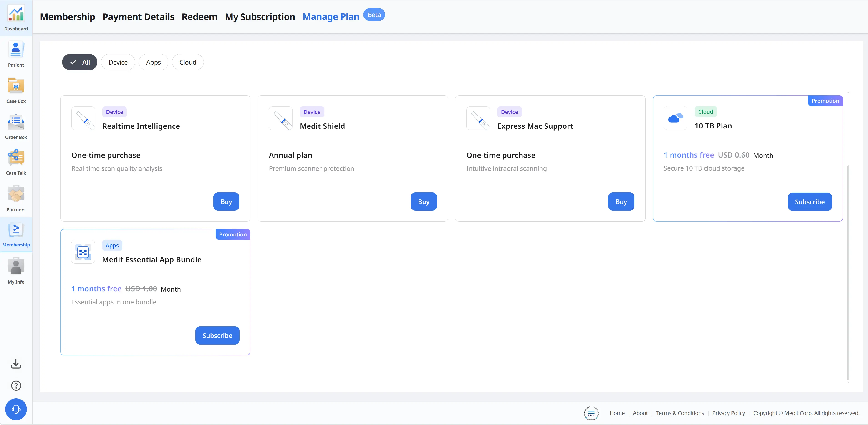Image resolution: width=868 pixels, height=425 pixels.
Task: Click the Promotion label on 10 TB Plan
Action: (825, 101)
